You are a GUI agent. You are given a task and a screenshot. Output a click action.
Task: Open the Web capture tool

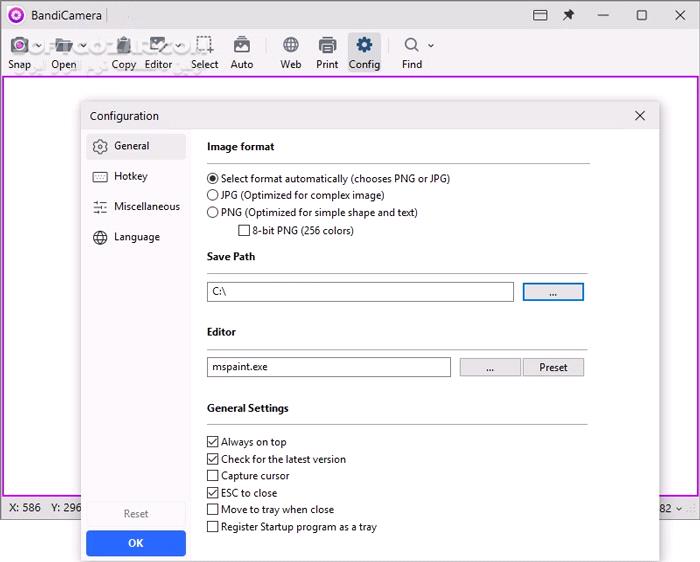point(290,46)
